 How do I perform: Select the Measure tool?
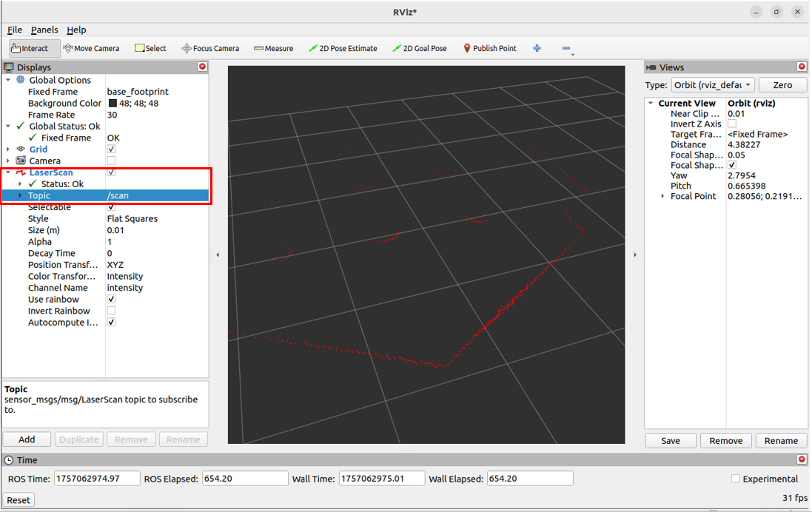[273, 48]
